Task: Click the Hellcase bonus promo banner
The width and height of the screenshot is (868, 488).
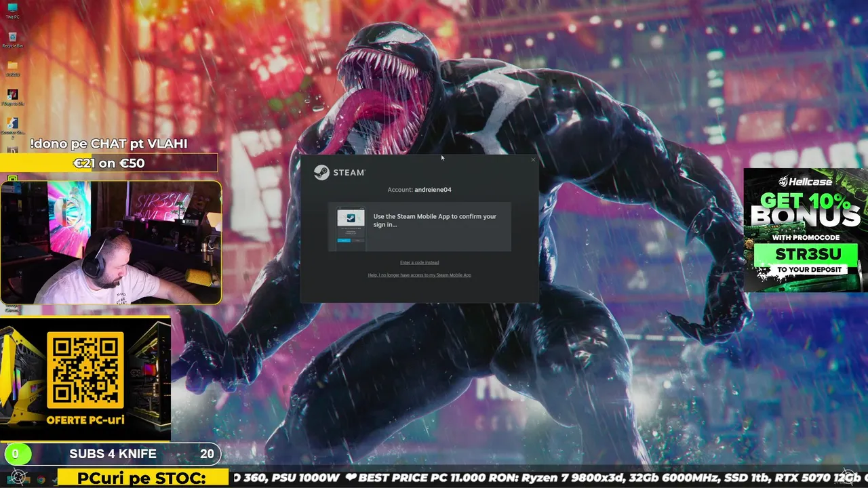Action: point(806,230)
